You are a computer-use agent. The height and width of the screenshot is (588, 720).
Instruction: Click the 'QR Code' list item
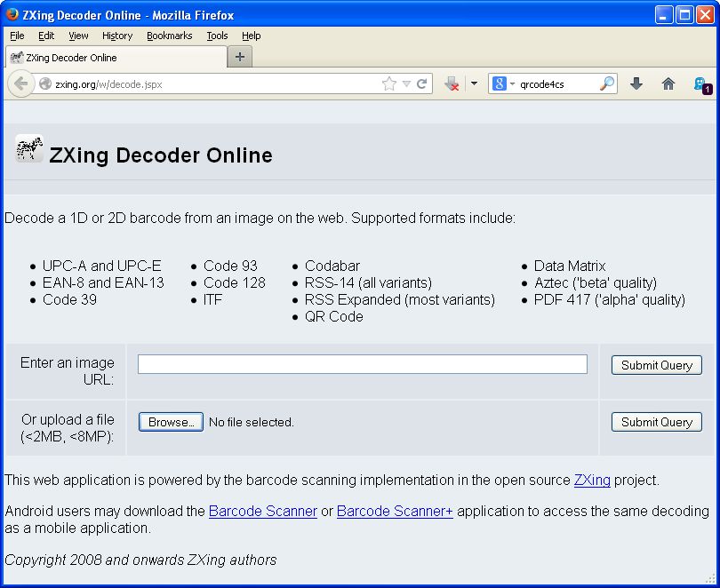click(x=334, y=316)
